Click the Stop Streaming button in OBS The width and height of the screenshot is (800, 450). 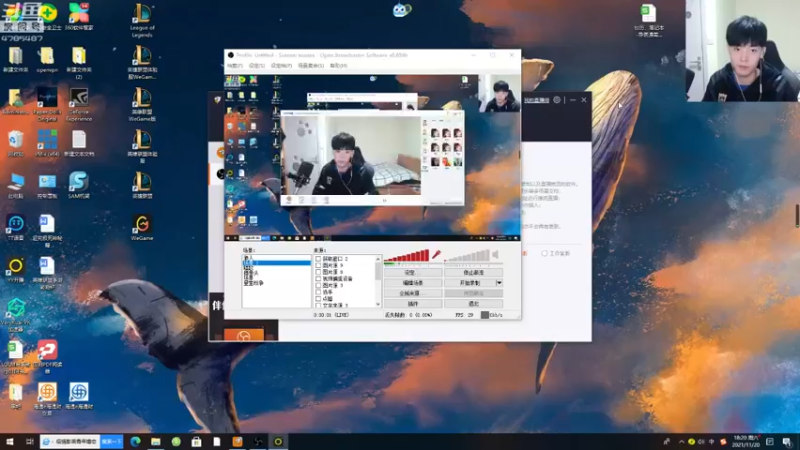[x=473, y=272]
